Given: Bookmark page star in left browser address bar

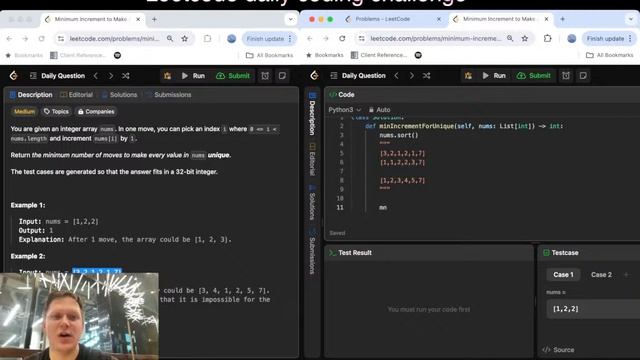Looking at the screenshot, I should coord(184,38).
